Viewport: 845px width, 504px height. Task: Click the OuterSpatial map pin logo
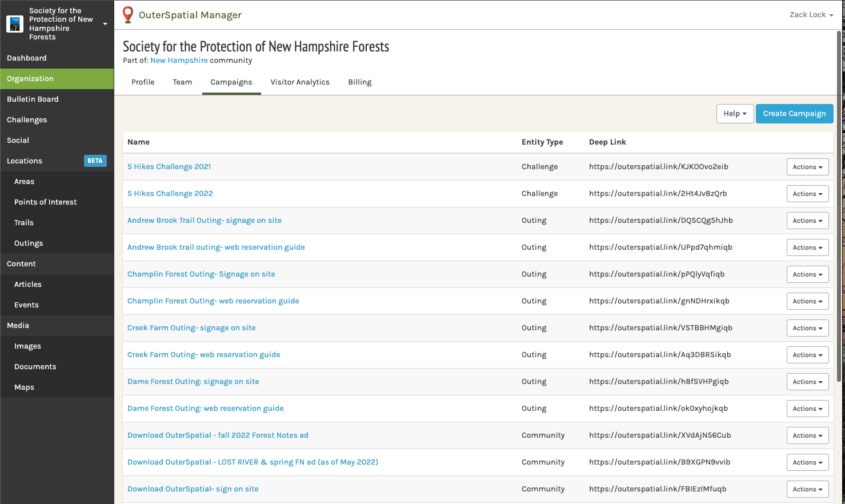coord(128,15)
